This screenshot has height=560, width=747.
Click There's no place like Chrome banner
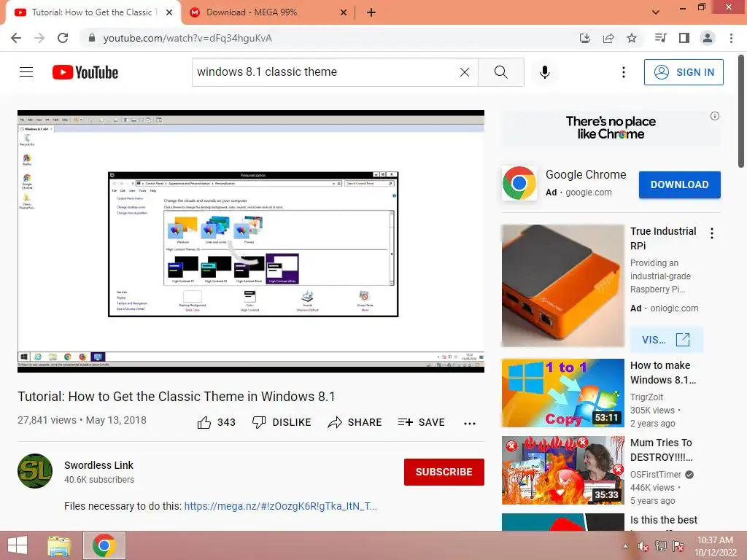[611, 128]
